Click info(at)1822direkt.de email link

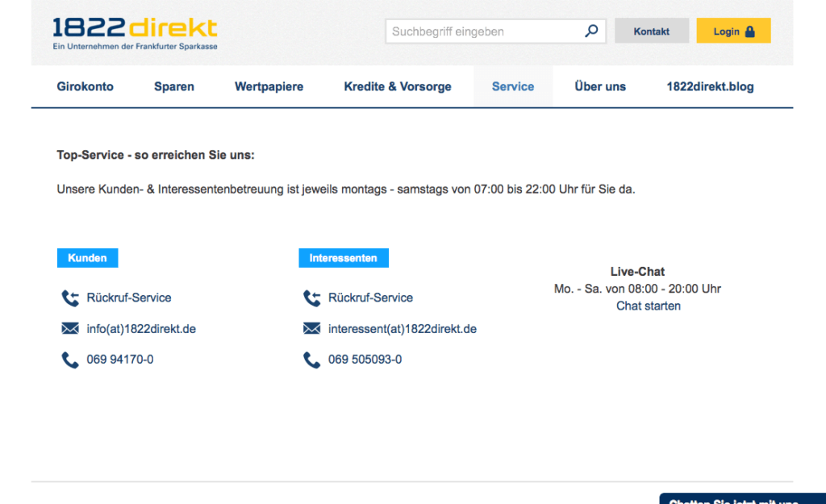coord(141,329)
